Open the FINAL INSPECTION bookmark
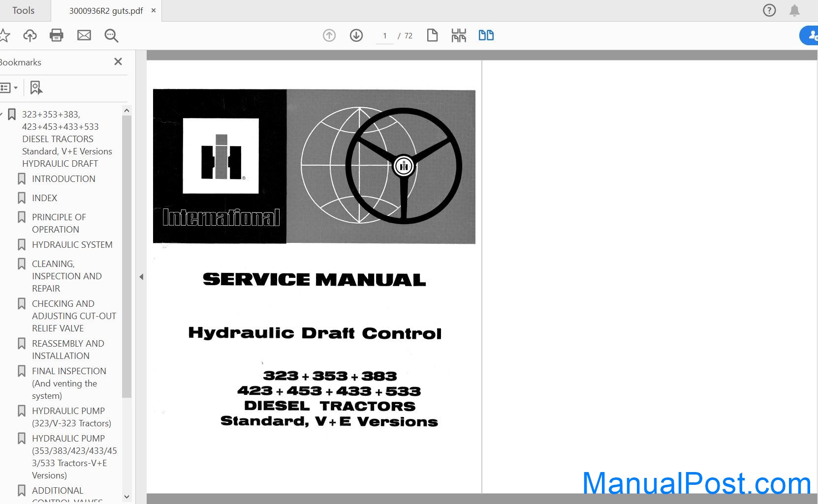 click(69, 384)
